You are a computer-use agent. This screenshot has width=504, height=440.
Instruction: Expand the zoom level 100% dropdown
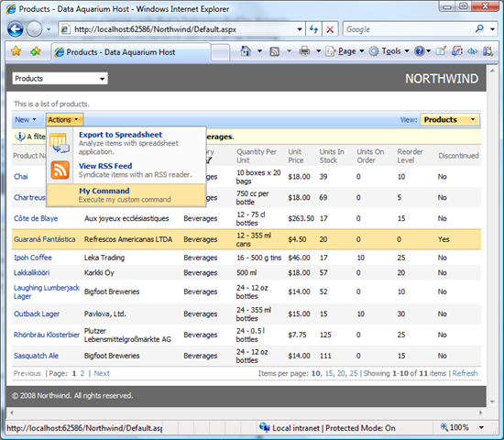tap(481, 427)
